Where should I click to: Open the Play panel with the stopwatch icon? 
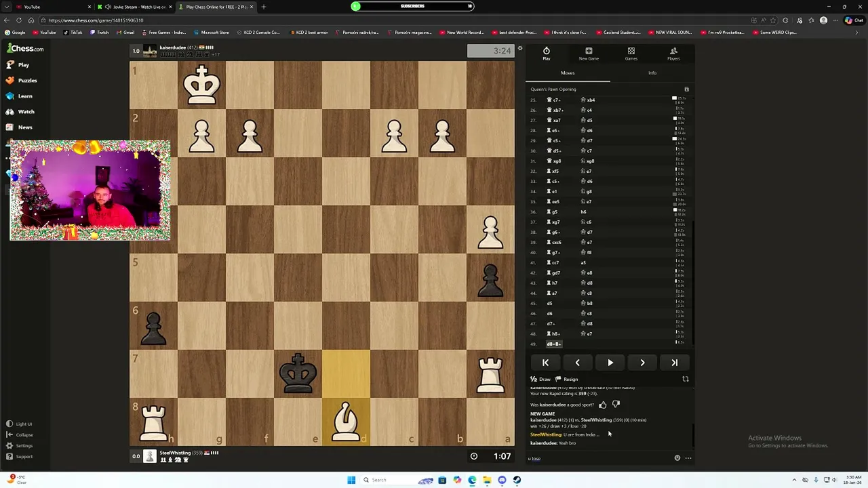[x=546, y=54]
